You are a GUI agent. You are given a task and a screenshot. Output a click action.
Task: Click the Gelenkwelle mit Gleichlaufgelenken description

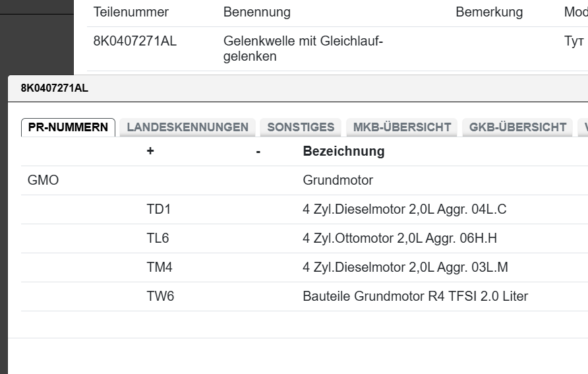tap(303, 49)
